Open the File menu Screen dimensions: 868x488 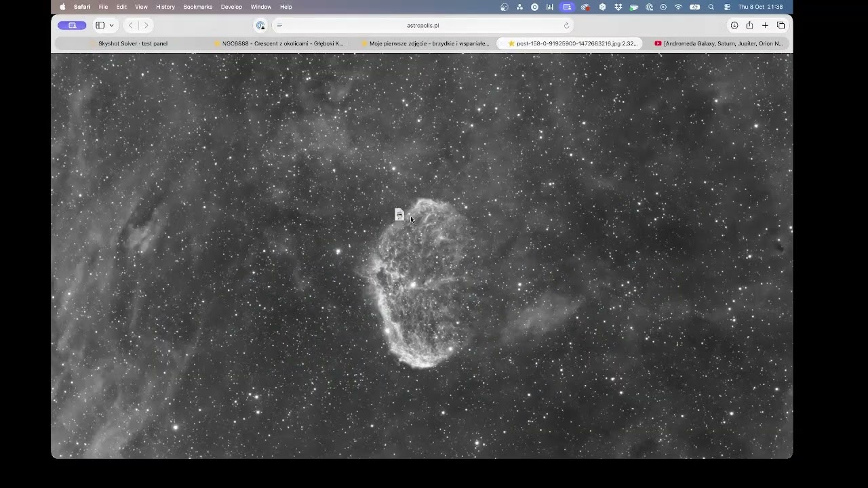(103, 7)
